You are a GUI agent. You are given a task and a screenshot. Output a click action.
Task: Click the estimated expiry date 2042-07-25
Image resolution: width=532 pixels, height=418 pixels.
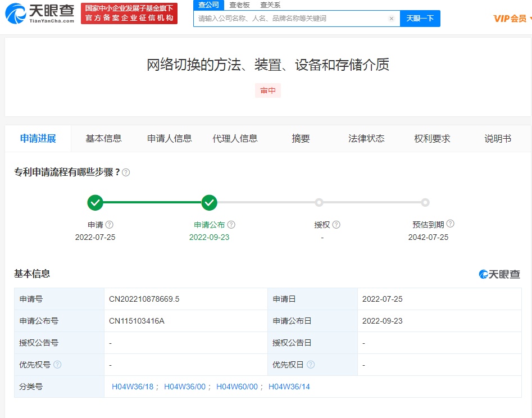pyautogui.click(x=428, y=237)
